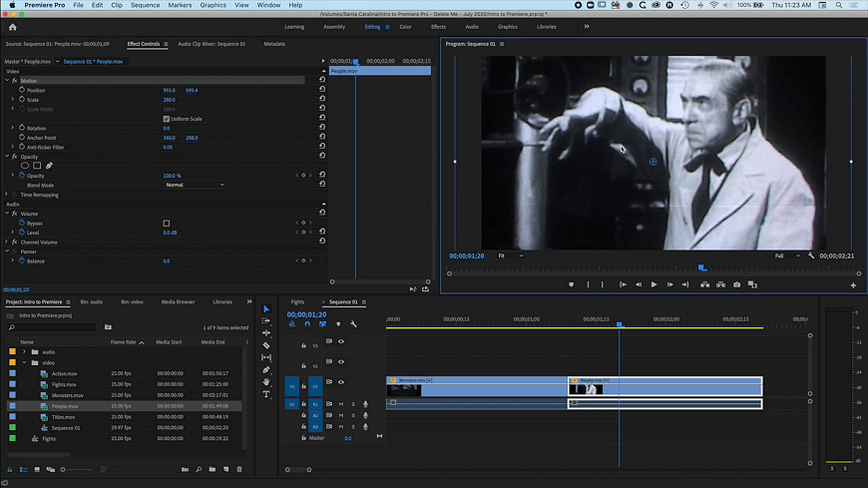Click New Item icon in Project panel
Viewport: 868px width, 488px height.
tap(225, 469)
